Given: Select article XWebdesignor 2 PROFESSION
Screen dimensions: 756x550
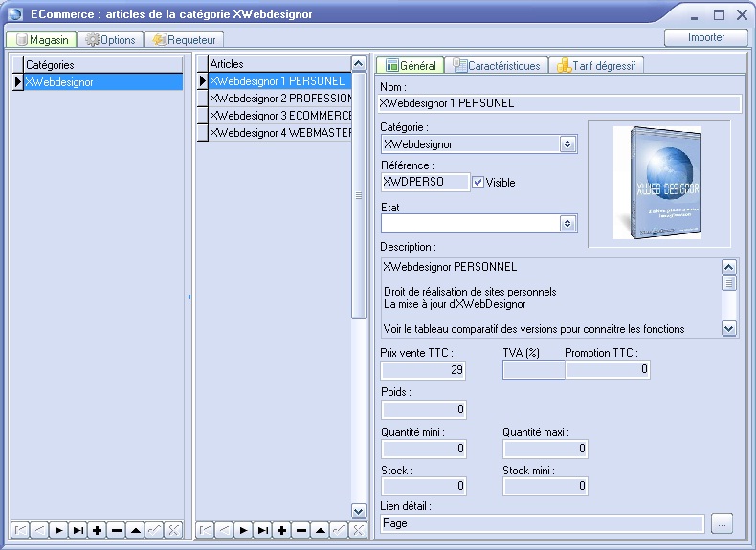Looking at the screenshot, I should pos(280,99).
